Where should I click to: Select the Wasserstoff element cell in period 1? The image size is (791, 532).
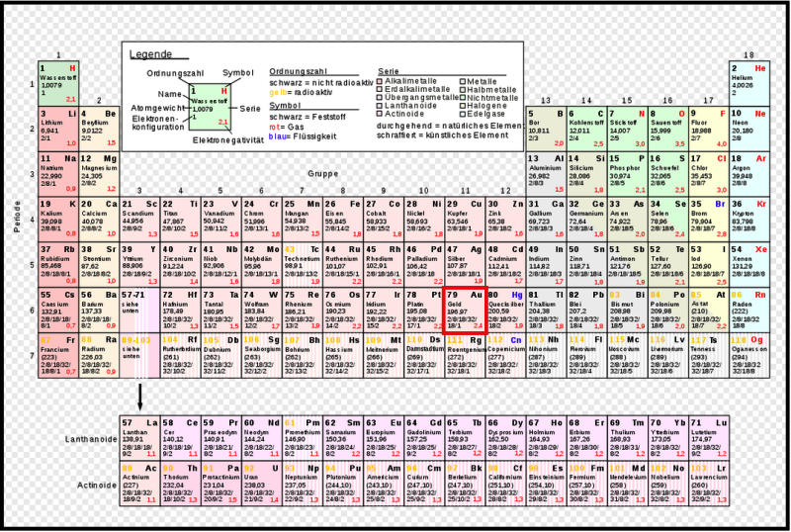click(58, 83)
